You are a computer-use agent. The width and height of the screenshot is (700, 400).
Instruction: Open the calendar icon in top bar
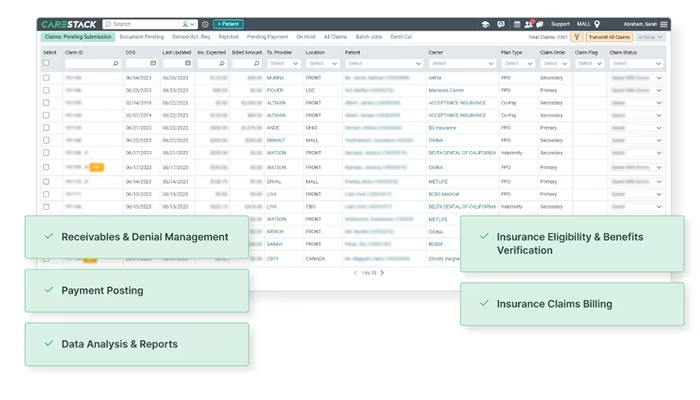(517, 24)
